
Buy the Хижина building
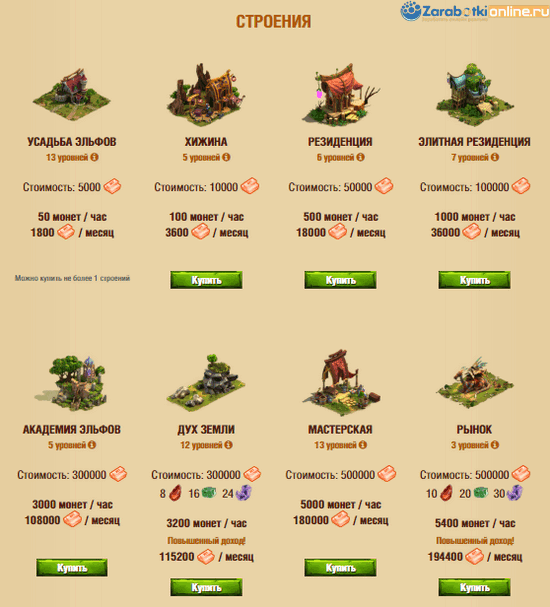[x=206, y=280]
